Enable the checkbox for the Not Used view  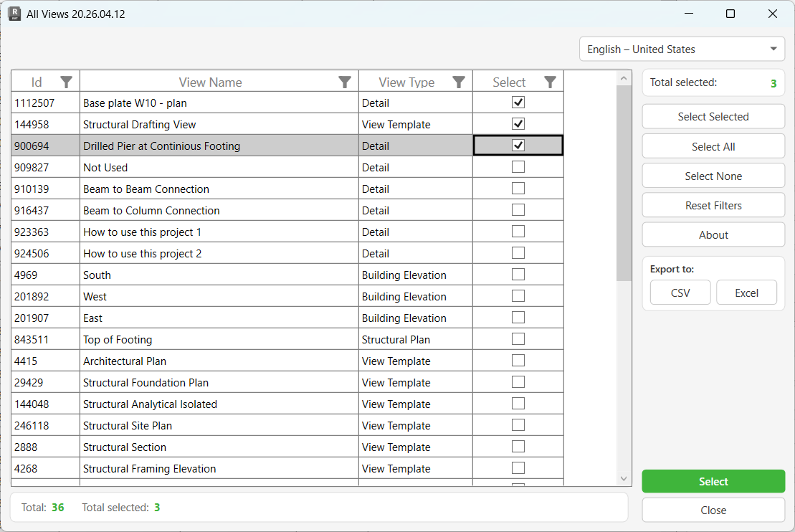pos(518,166)
